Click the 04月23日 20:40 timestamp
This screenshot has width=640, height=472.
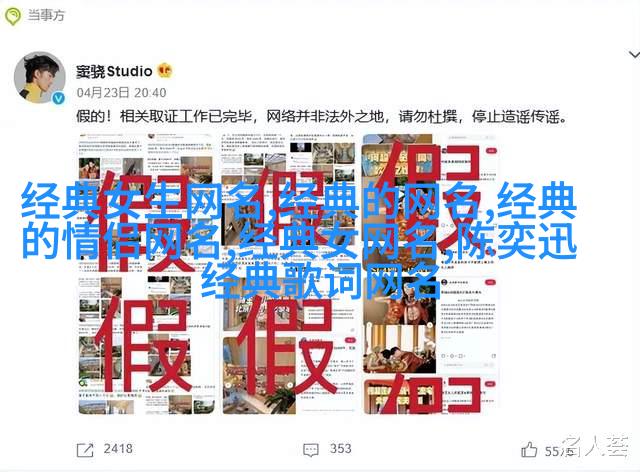tap(121, 93)
